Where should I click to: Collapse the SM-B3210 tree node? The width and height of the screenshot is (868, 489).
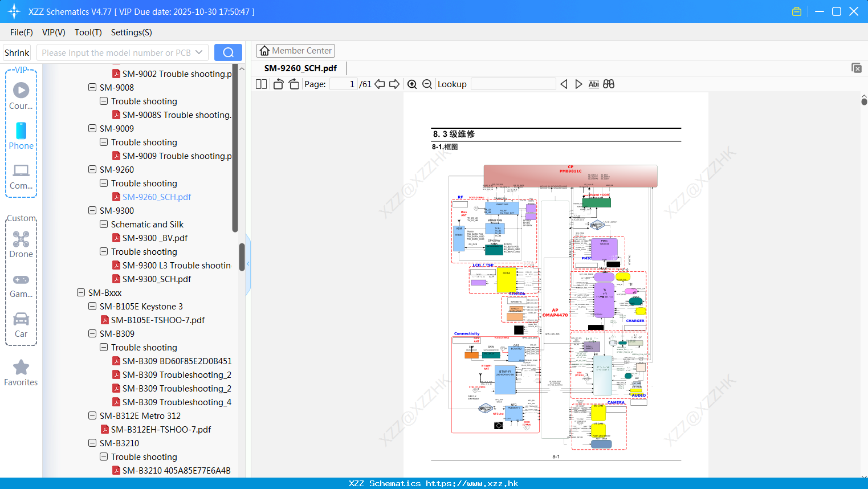(x=92, y=443)
